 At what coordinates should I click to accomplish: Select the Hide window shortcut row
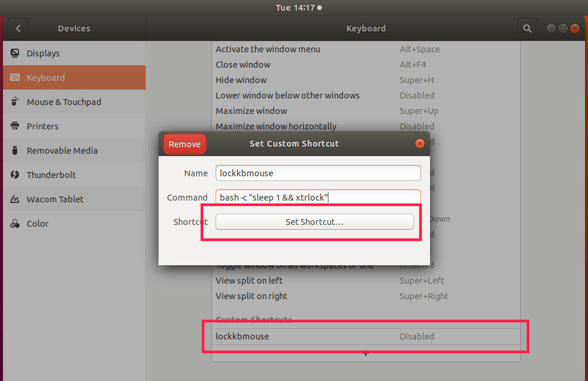tap(366, 80)
